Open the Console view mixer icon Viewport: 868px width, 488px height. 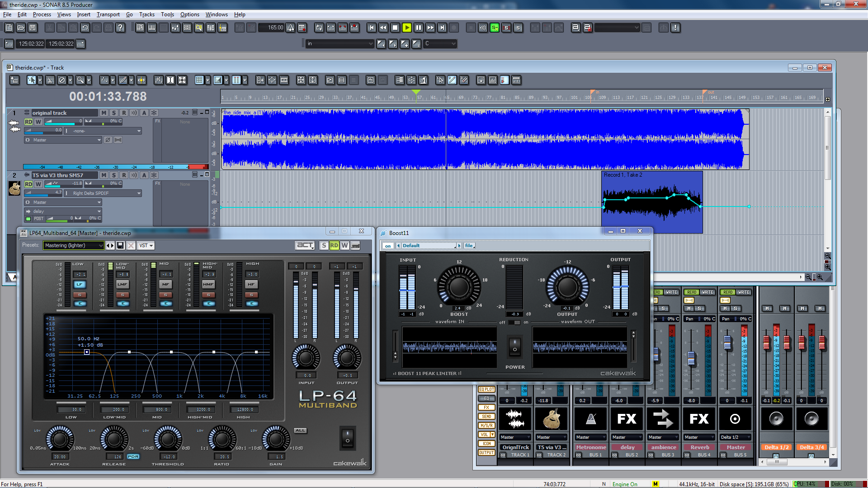point(175,28)
